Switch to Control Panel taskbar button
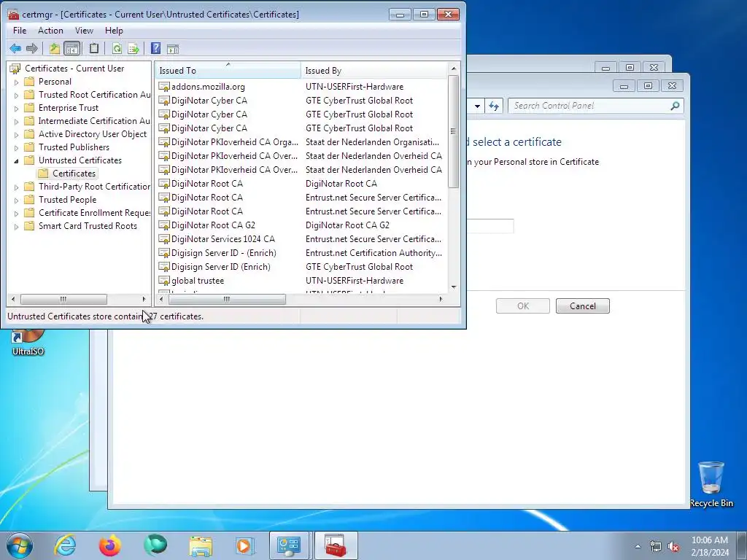The image size is (747, 560). click(x=289, y=545)
